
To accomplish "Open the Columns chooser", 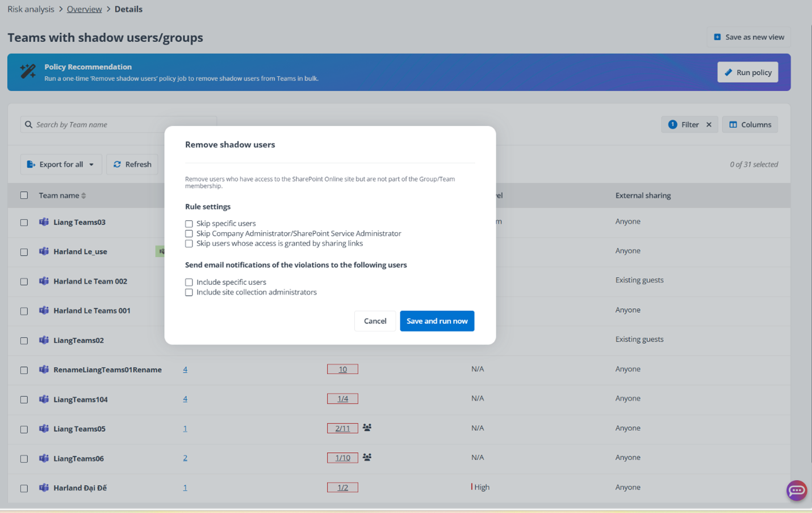I will pos(750,125).
